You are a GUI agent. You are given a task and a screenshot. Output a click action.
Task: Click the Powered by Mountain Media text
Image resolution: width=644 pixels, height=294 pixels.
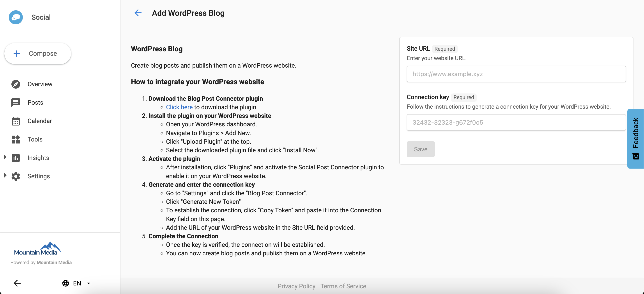click(41, 262)
